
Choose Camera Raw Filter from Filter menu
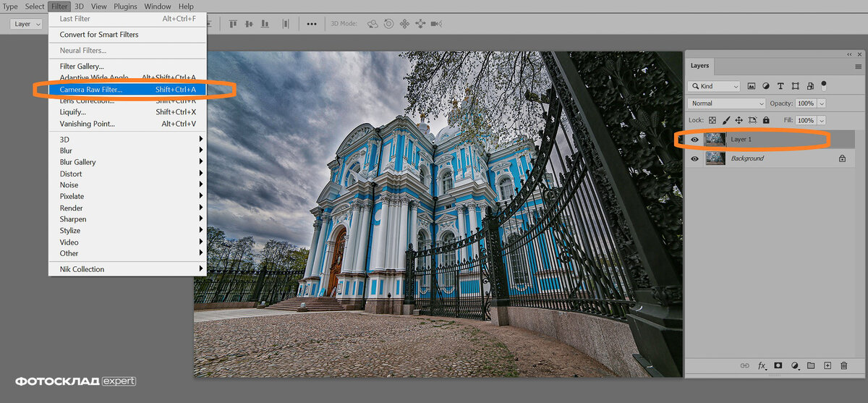pos(127,90)
